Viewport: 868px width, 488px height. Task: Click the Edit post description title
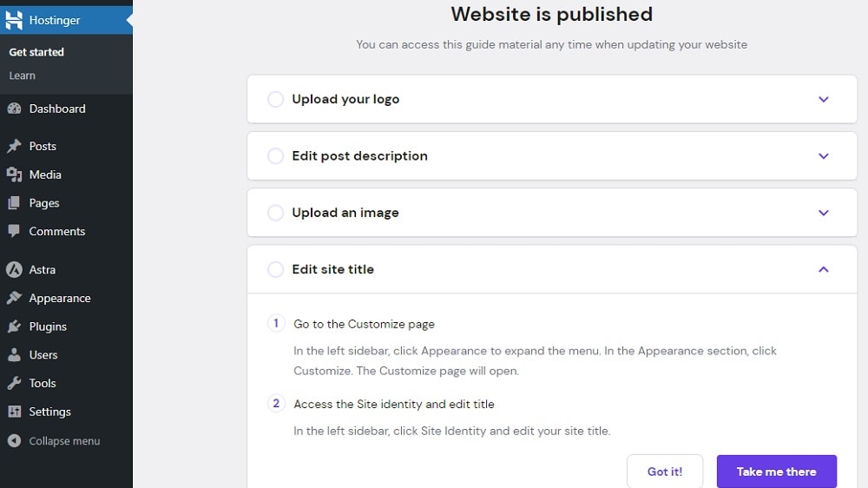click(x=360, y=156)
